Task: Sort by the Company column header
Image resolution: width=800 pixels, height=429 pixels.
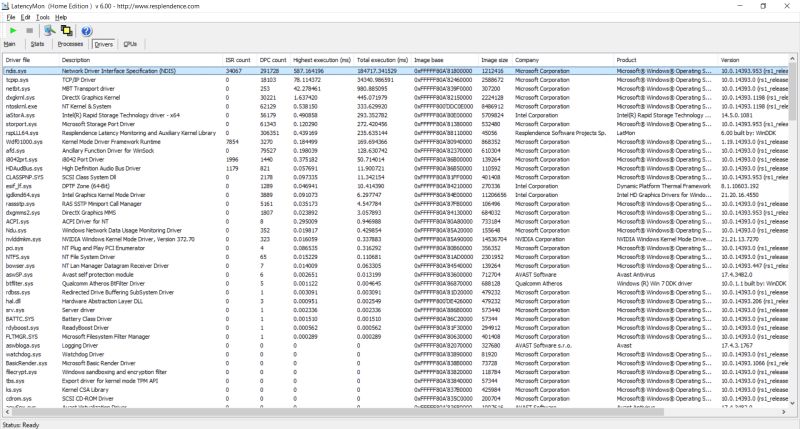Action: click(x=563, y=60)
